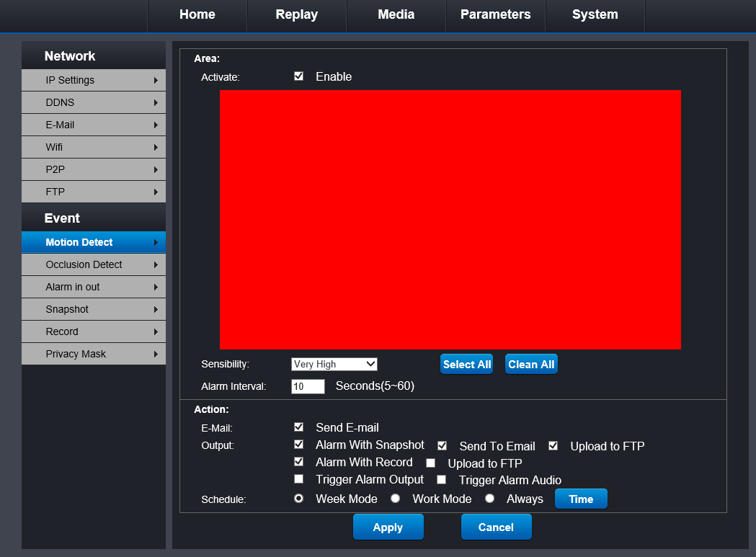756x557 pixels.
Task: Disable the Activate Enable checkbox
Action: coord(299,76)
